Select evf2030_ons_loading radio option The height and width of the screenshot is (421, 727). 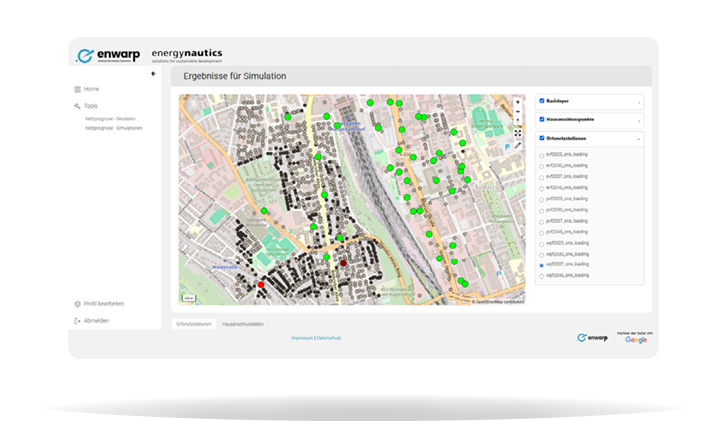coord(542,166)
